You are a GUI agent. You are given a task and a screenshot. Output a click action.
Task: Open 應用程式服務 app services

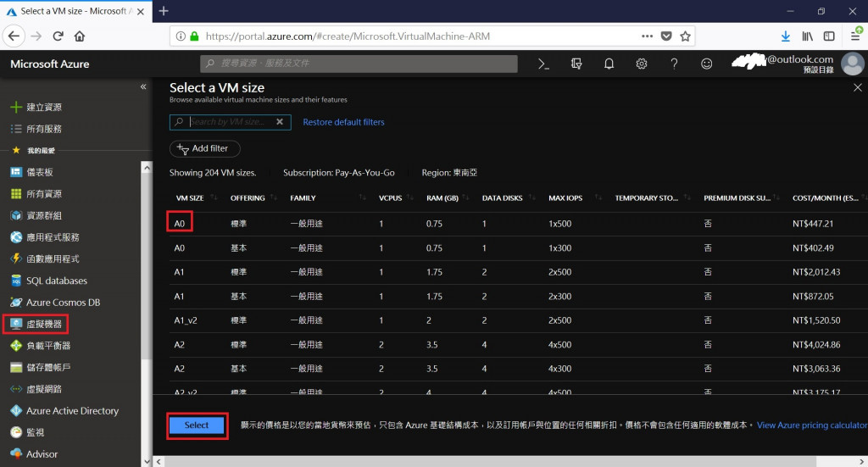pyautogui.click(x=45, y=236)
